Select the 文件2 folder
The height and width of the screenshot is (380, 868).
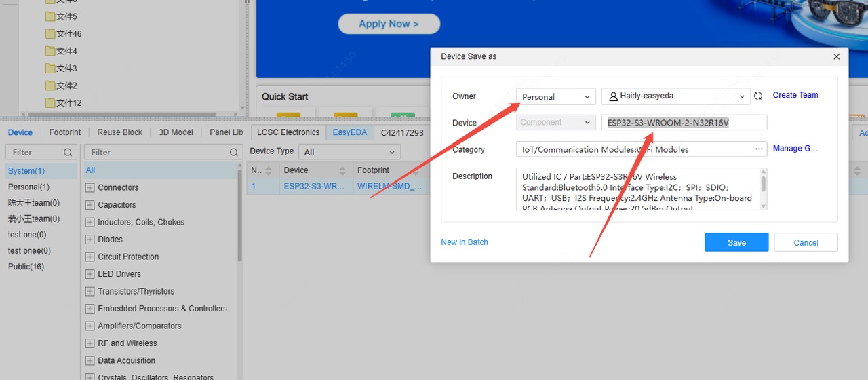(61, 85)
